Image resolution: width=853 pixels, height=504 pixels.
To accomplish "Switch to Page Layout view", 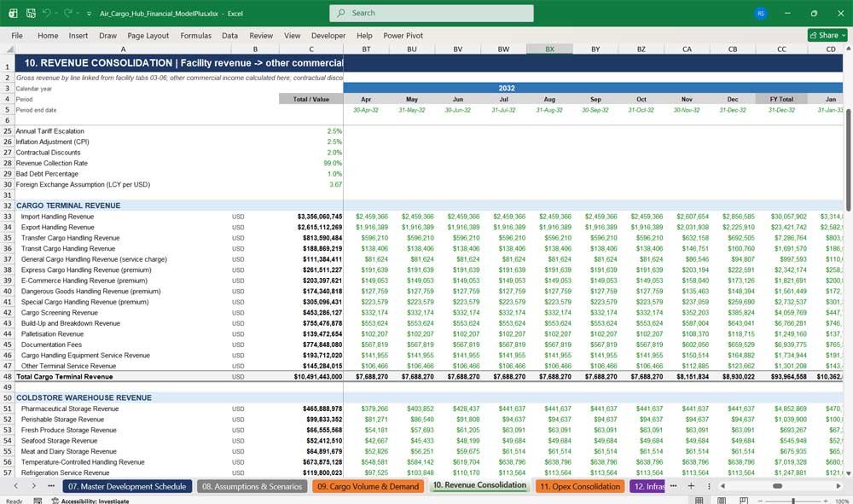I will click(x=722, y=501).
